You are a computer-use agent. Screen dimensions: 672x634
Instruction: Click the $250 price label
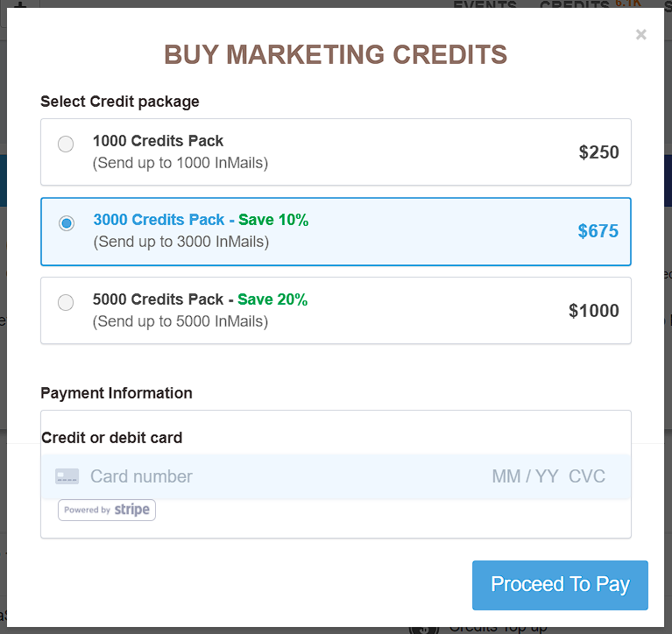(x=598, y=152)
